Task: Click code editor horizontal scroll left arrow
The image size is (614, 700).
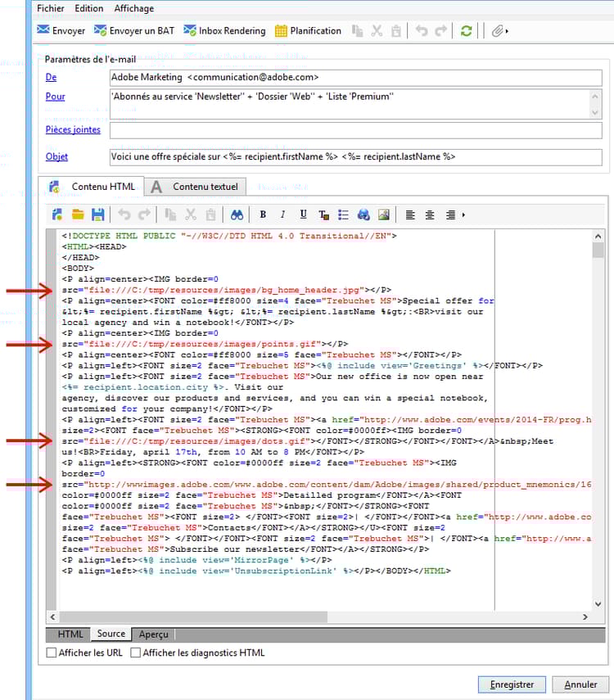Action: point(52,617)
